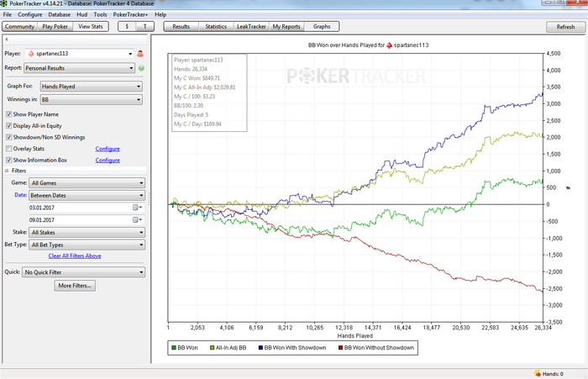The height and width of the screenshot is (379, 588).
Task: Switch to the Statistics tab
Action: [216, 27]
